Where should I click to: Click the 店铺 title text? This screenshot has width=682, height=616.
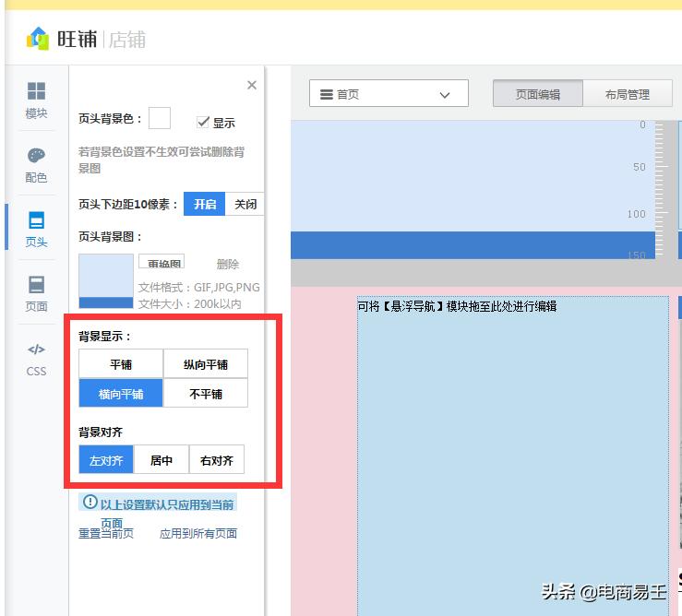(127, 40)
